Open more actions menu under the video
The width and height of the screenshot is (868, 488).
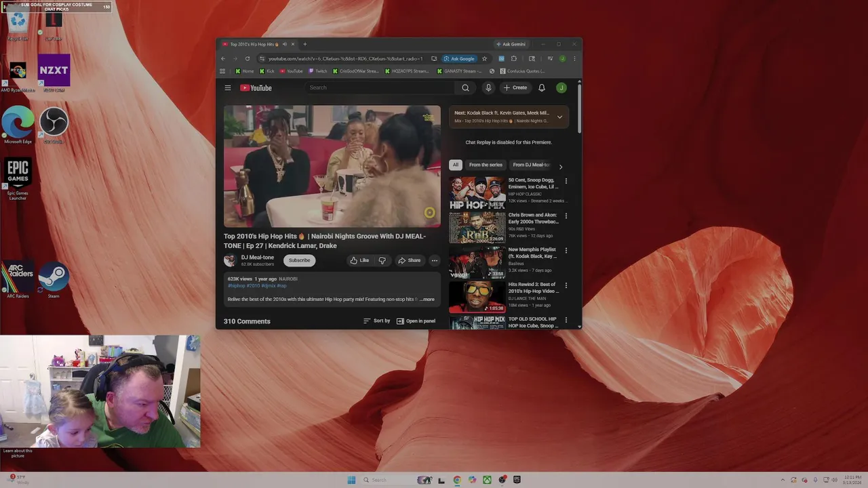pos(435,260)
